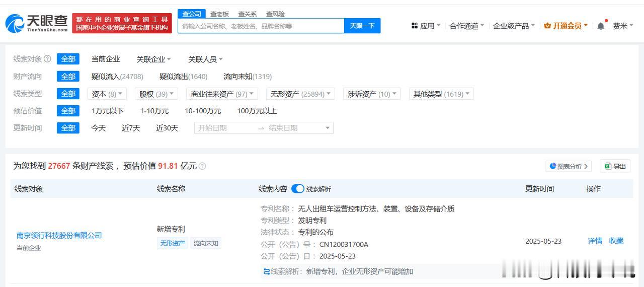The width and height of the screenshot is (644, 287).
Task: Filter by 疑似流出 (1640)
Action: coord(184,77)
